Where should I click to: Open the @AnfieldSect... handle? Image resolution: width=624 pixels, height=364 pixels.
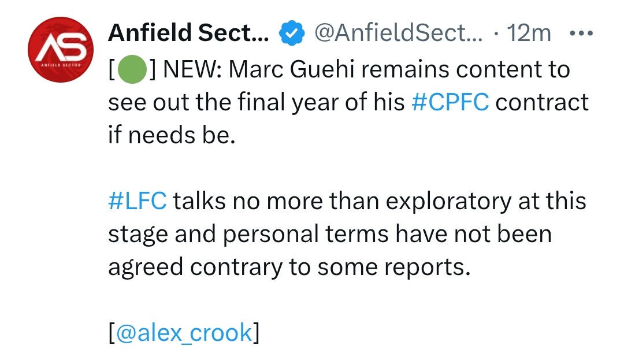click(398, 33)
